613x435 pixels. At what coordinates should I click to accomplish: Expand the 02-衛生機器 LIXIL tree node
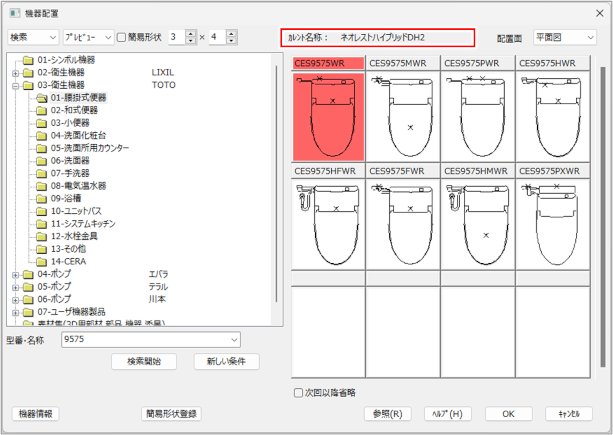coord(16,73)
